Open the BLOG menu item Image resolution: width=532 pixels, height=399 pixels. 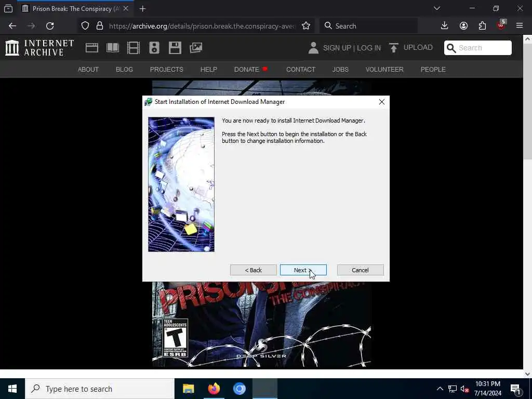coord(124,69)
